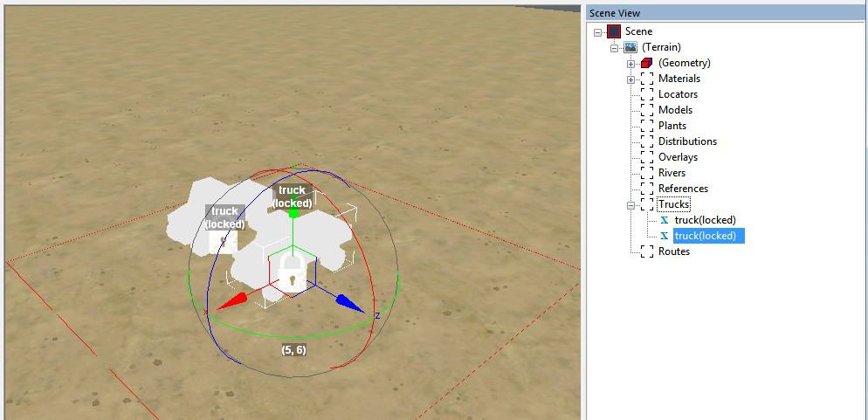Image resolution: width=868 pixels, height=420 pixels.
Task: Collapse the Trucks node
Action: 630,204
